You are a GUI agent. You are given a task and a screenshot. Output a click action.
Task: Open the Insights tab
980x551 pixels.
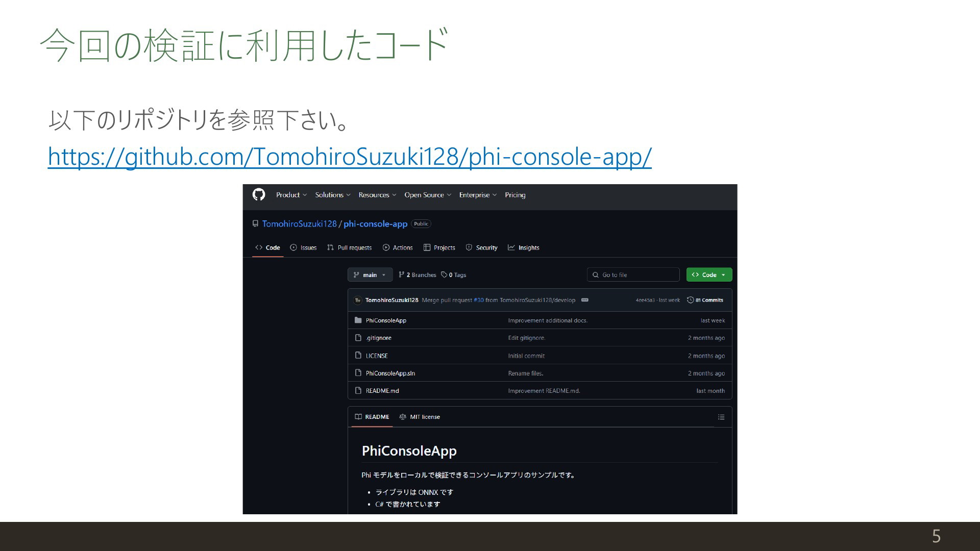(x=523, y=247)
